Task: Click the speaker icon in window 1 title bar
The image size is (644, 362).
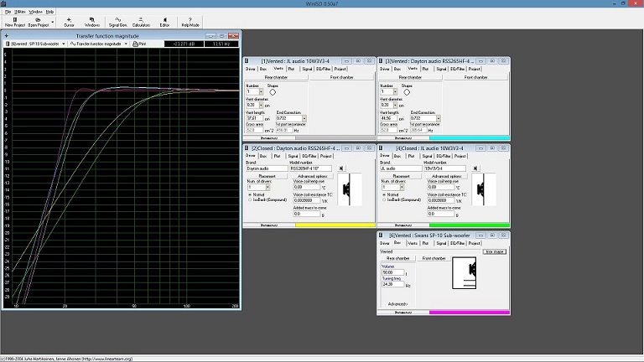Action: point(247,60)
